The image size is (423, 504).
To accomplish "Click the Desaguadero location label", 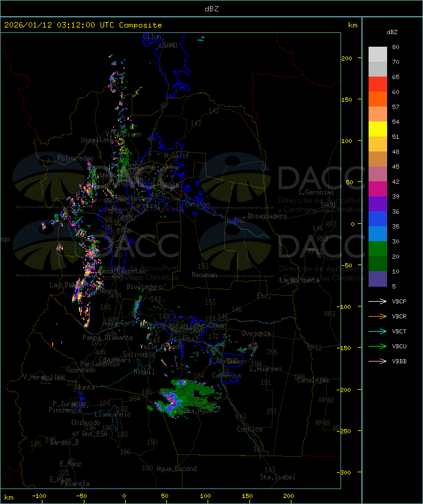I will pyautogui.click(x=267, y=216).
